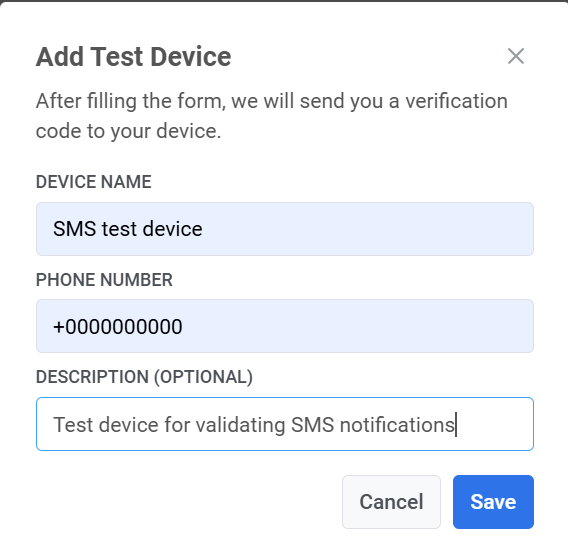Click the DESCRIPTION (OPTIONAL) field label
This screenshot has height=560, width=568.
pyautogui.click(x=144, y=377)
